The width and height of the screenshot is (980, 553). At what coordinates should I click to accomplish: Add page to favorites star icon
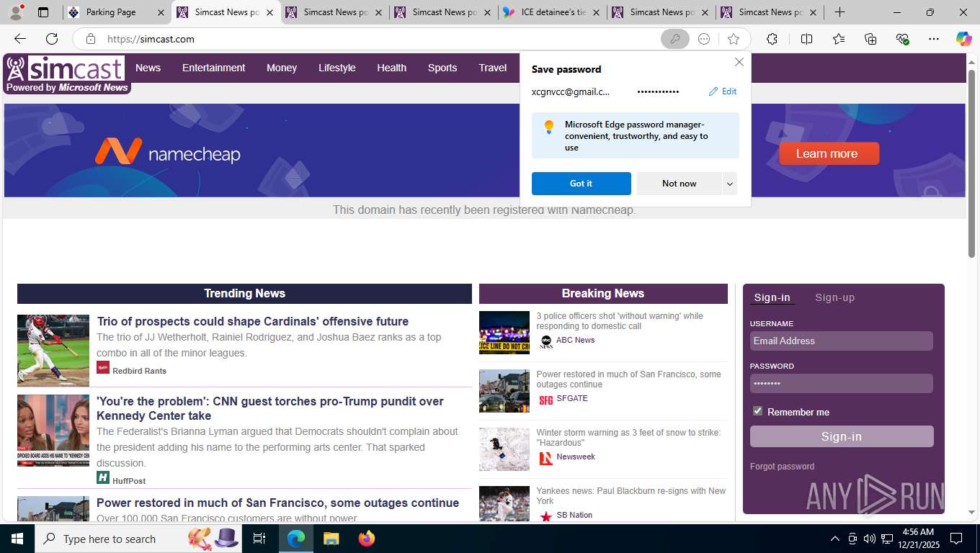pyautogui.click(x=734, y=39)
